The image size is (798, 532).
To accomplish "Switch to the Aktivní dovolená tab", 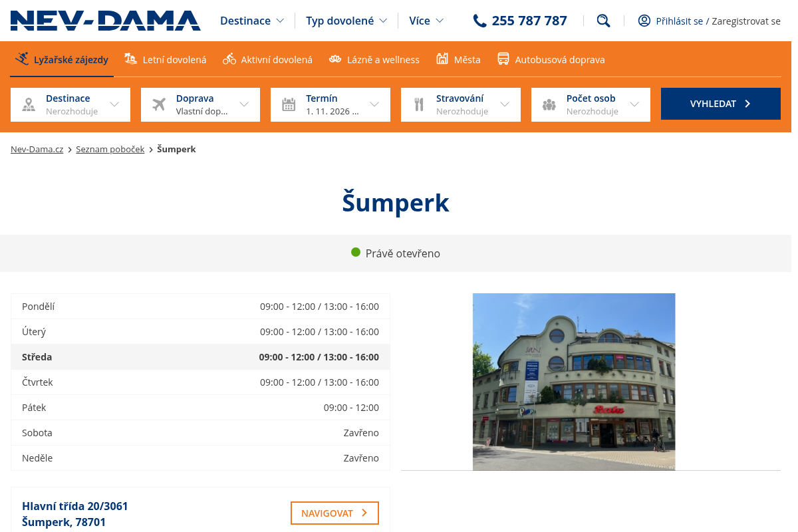I will tap(267, 60).
